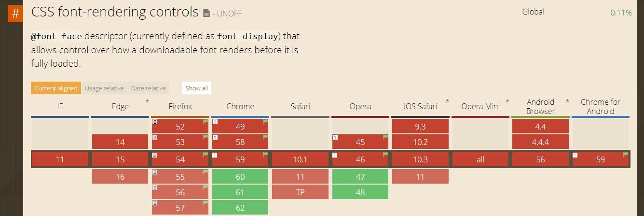Click the 0.11% global usage figure
The width and height of the screenshot is (644, 216).
620,13
